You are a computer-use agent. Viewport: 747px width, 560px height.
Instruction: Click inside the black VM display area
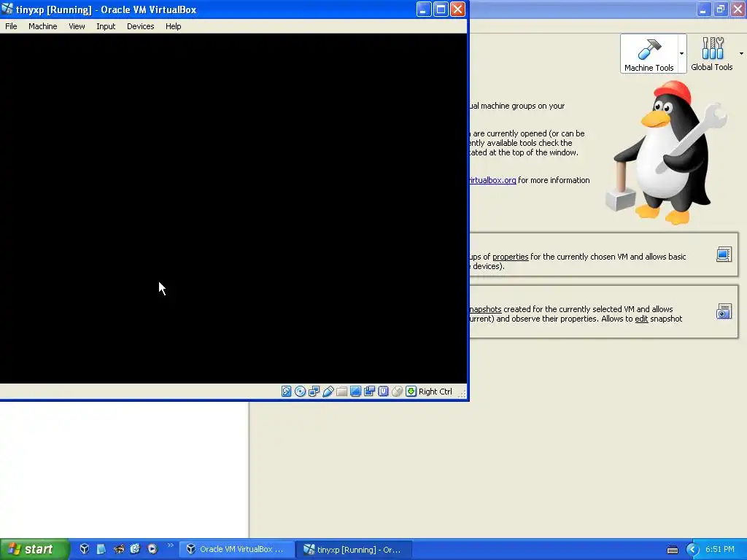tap(233, 208)
